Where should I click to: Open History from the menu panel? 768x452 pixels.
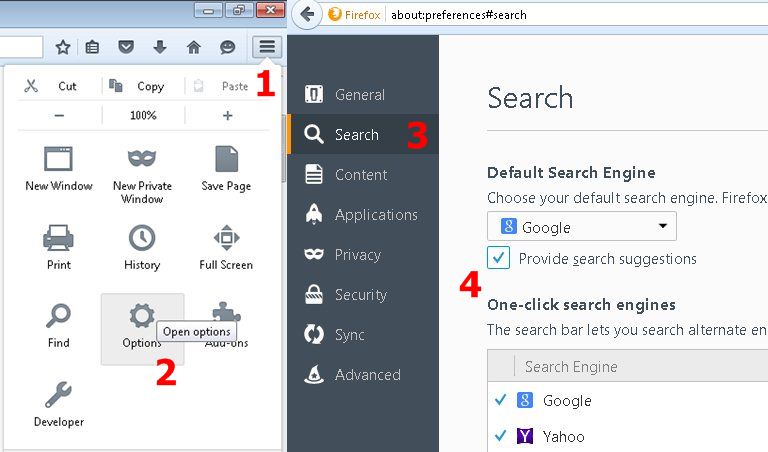pos(142,247)
